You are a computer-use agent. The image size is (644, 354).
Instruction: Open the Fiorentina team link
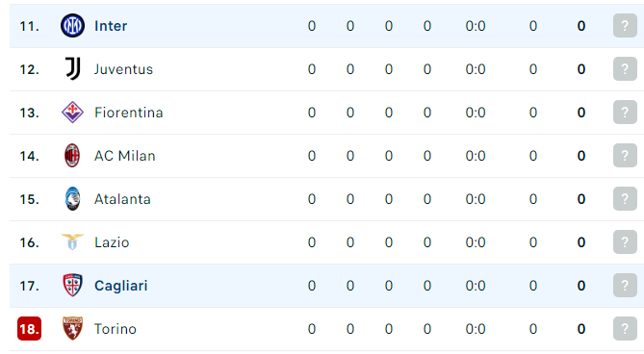[x=129, y=113]
